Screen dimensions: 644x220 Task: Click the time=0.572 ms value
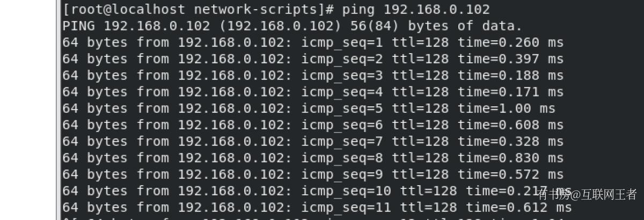[510, 175]
